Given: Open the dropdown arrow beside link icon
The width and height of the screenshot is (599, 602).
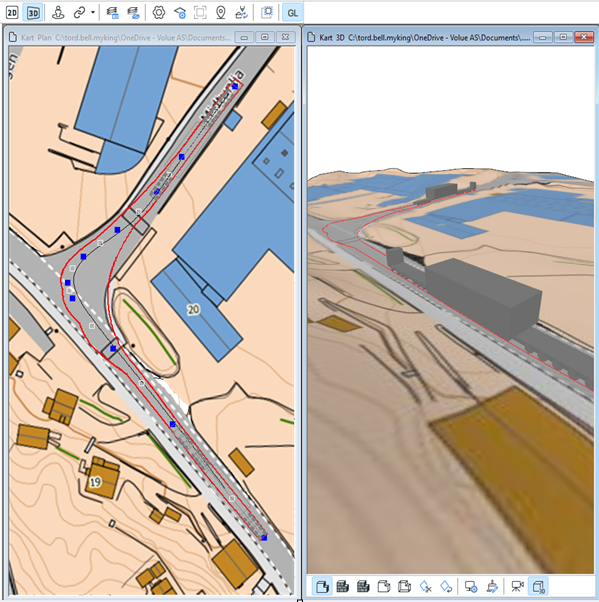Looking at the screenshot, I should coord(93,13).
